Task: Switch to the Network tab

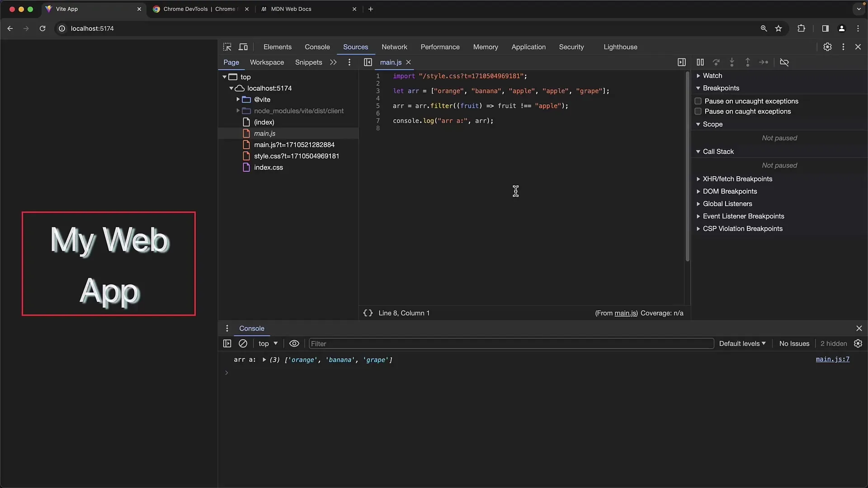Action: click(394, 47)
